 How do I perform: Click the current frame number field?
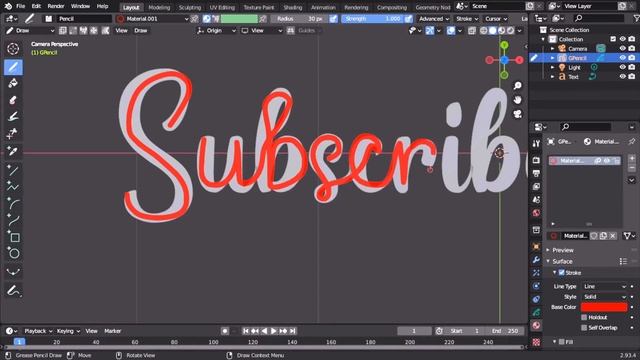click(x=414, y=331)
